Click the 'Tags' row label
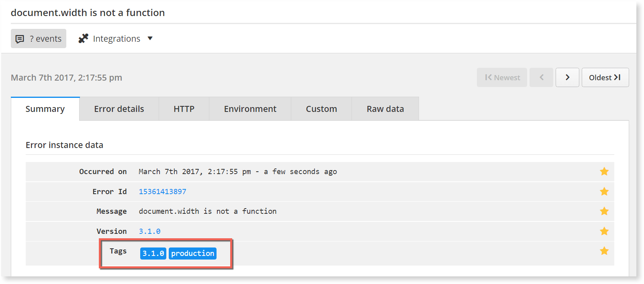The width and height of the screenshot is (644, 284). tap(118, 251)
